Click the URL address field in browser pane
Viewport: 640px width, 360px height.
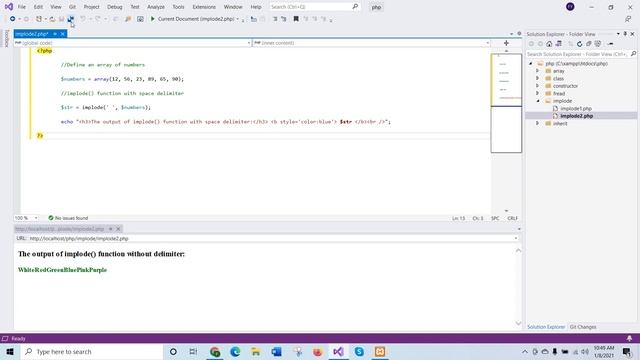click(271, 238)
